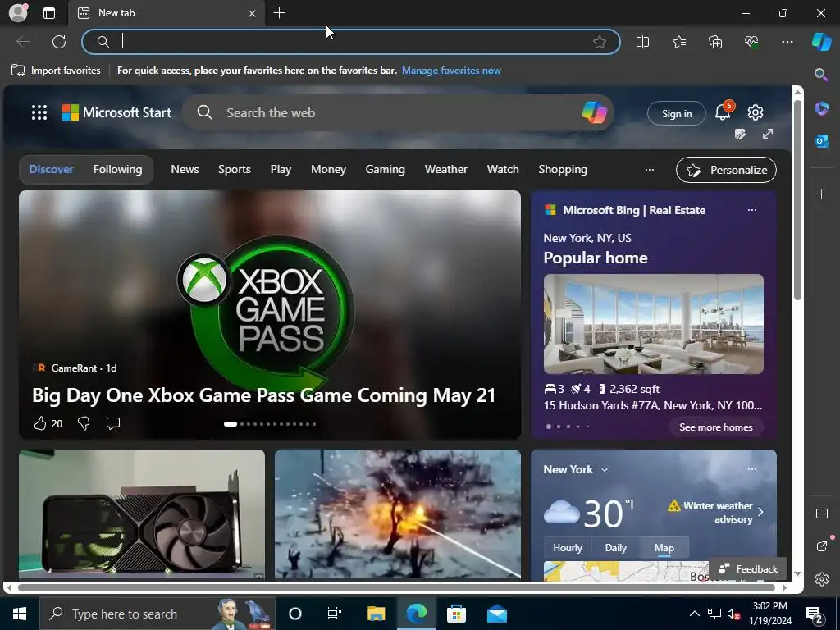Viewport: 840px width, 630px height.
Task: Click the address bar input field
Action: (351, 42)
